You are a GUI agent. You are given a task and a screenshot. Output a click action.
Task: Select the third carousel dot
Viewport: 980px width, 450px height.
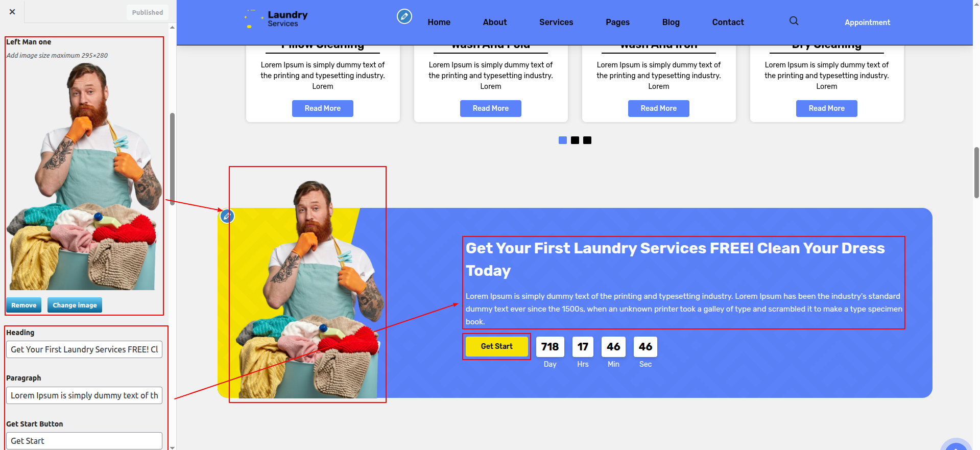pos(587,140)
